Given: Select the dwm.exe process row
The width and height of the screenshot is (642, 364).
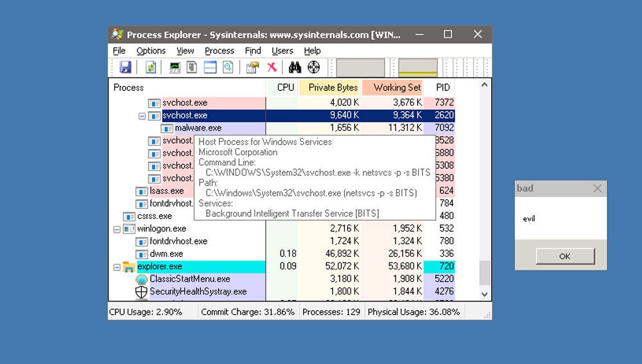Looking at the screenshot, I should click(x=282, y=254).
